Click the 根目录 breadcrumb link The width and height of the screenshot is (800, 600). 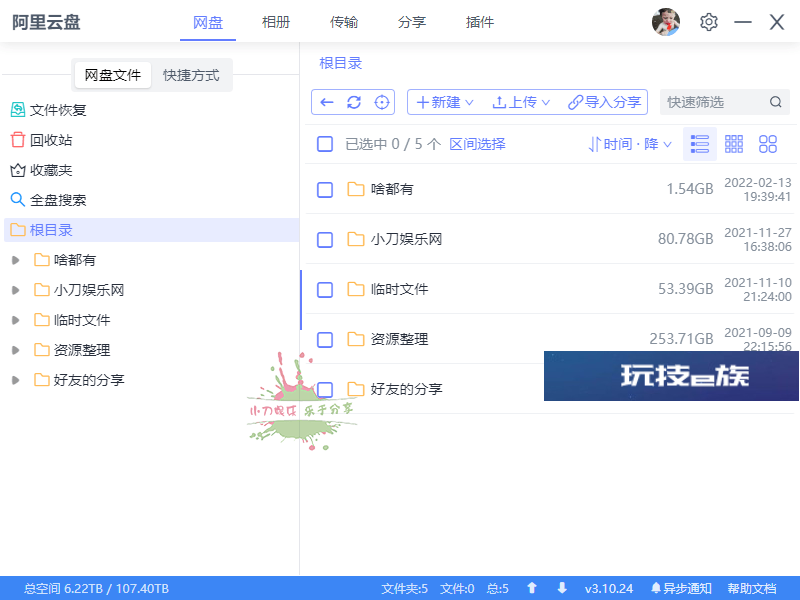[x=340, y=63]
